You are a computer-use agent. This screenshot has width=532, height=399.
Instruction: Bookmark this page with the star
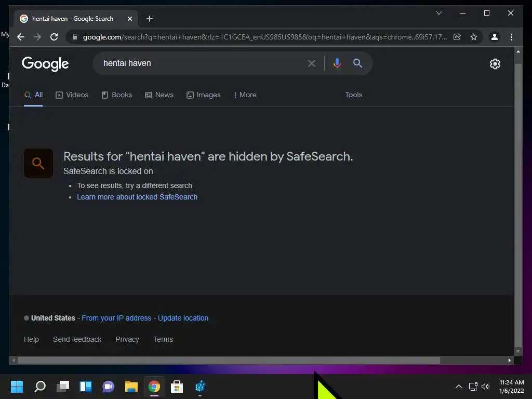click(x=474, y=37)
